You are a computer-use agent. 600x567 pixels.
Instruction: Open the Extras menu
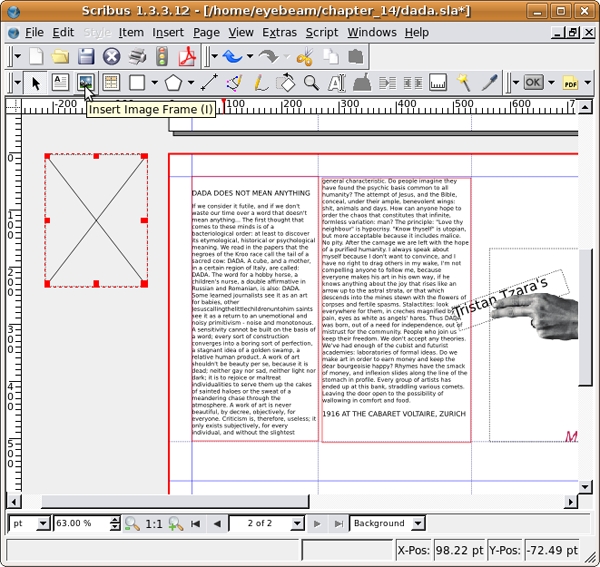[279, 32]
